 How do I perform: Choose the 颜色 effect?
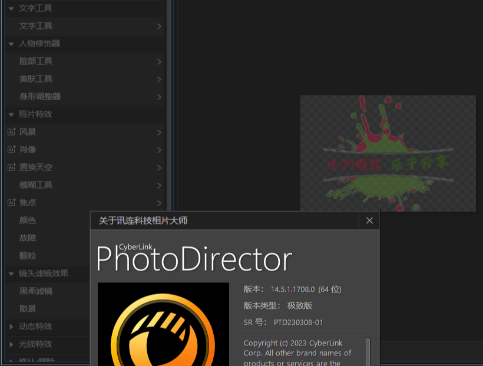[x=27, y=220]
